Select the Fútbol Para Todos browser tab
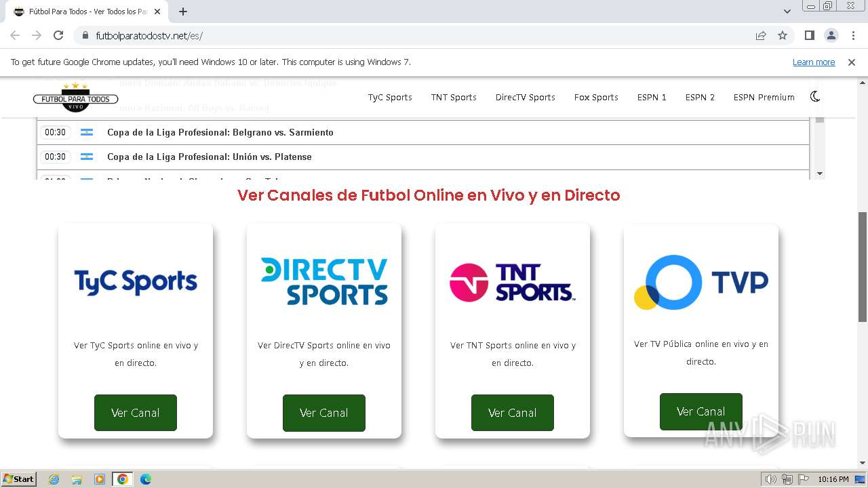Image resolution: width=868 pixels, height=488 pixels. point(87,12)
